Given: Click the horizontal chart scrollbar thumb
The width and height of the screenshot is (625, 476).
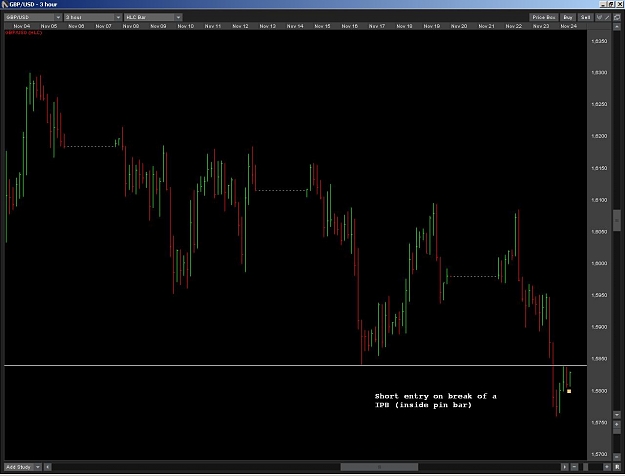Looking at the screenshot, I should 379,467.
